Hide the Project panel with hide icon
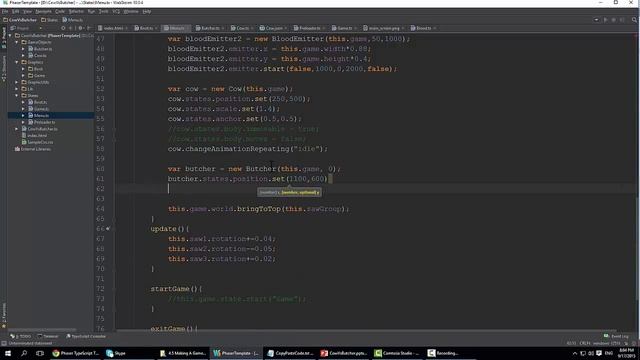 (x=89, y=28)
